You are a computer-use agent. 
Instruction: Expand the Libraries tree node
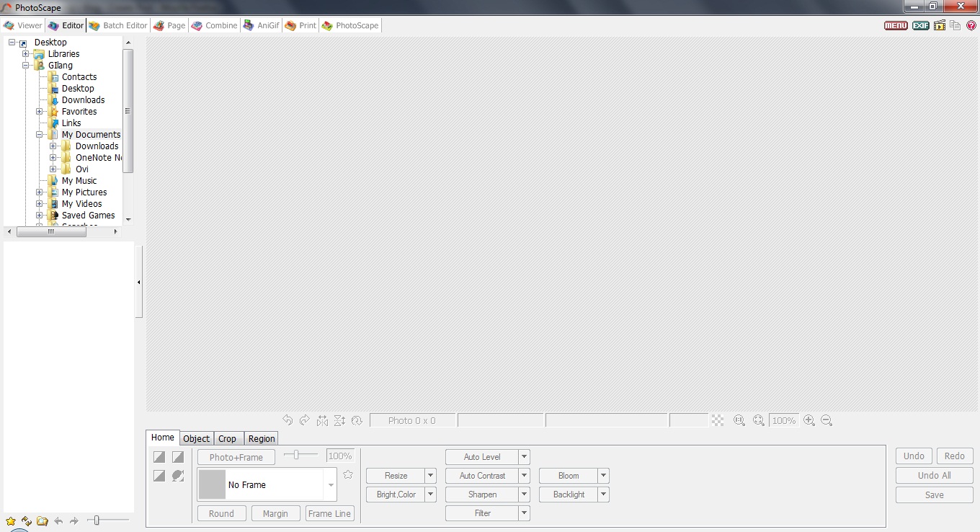click(x=26, y=54)
